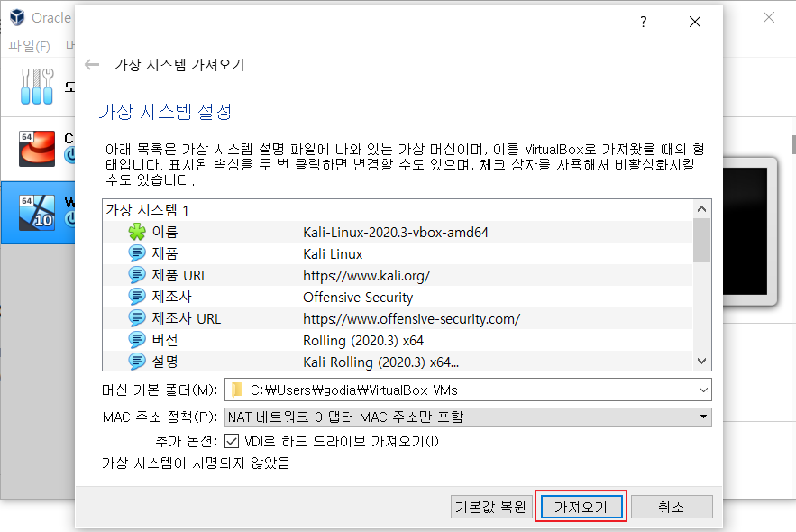Screen dimensions: 796x532
Task: Expand the 머신 기본 폴더 dropdown
Action: [x=703, y=390]
